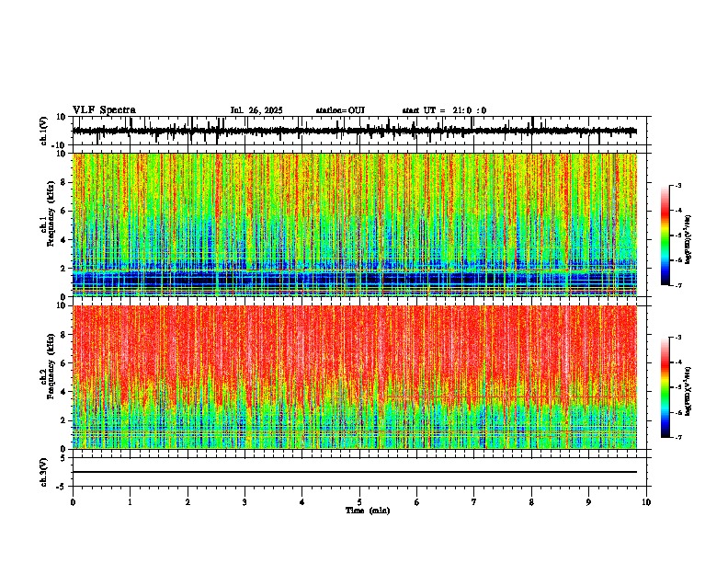Click the 'start UT = 21:0 :0' text
This screenshot has width=728, height=563.
tap(444, 110)
